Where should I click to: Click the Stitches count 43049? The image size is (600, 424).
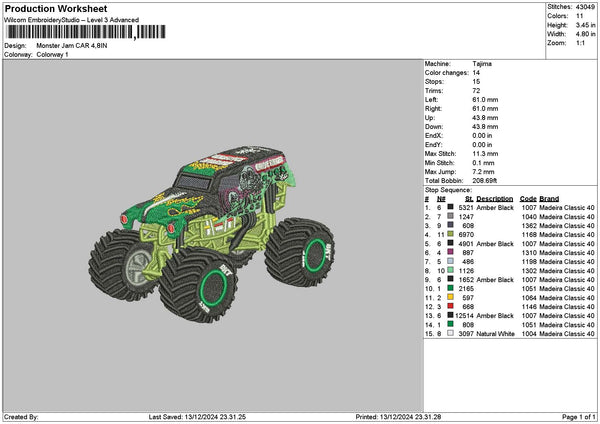pyautogui.click(x=586, y=7)
